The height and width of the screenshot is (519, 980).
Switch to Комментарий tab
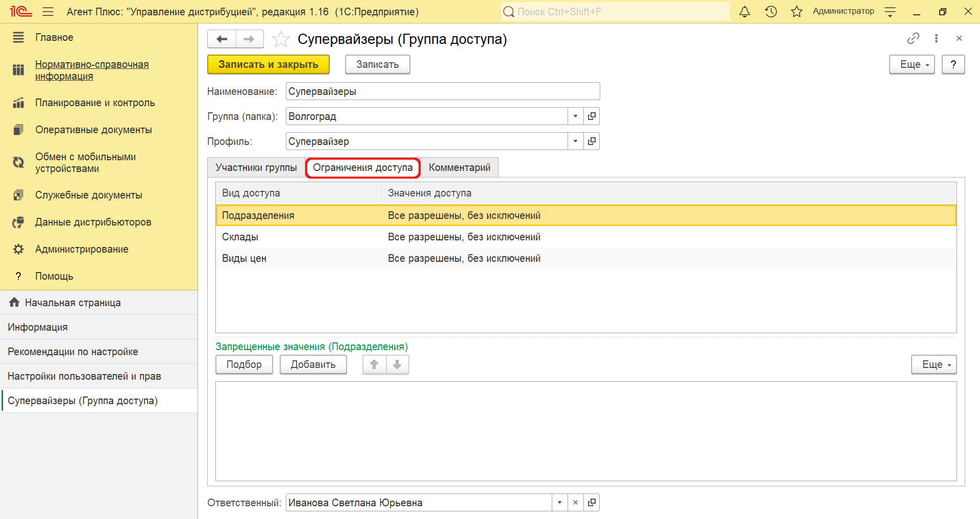[x=459, y=167]
